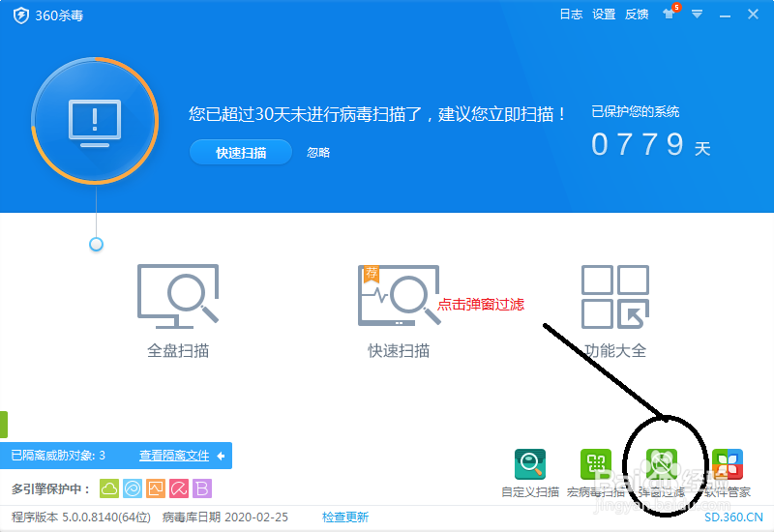Click the orange engine icon
Screen dimensions: 774x532
point(156,488)
